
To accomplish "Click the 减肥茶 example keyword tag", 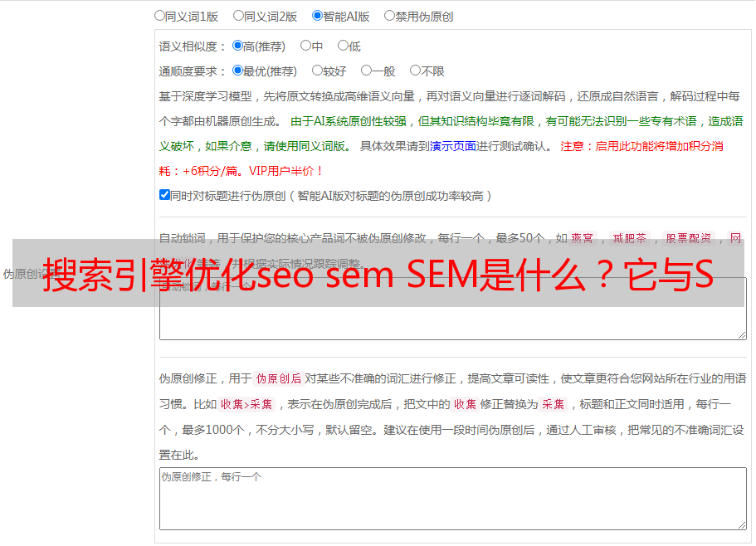I will 629,238.
